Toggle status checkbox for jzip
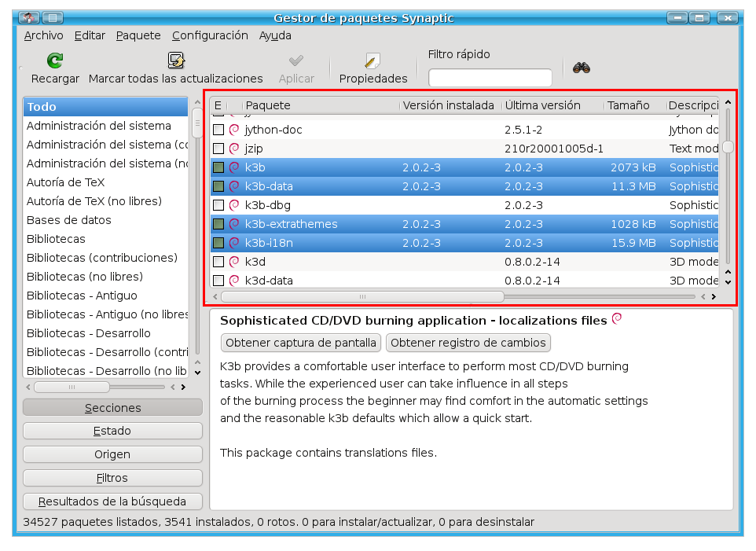This screenshot has width=756, height=551. coord(218,149)
